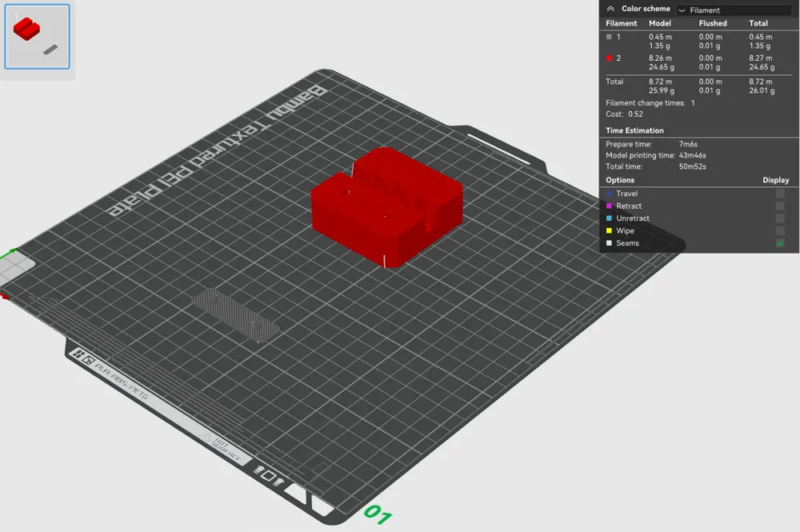Enable the Travel display checkbox
The width and height of the screenshot is (800, 532).
pyautogui.click(x=780, y=194)
